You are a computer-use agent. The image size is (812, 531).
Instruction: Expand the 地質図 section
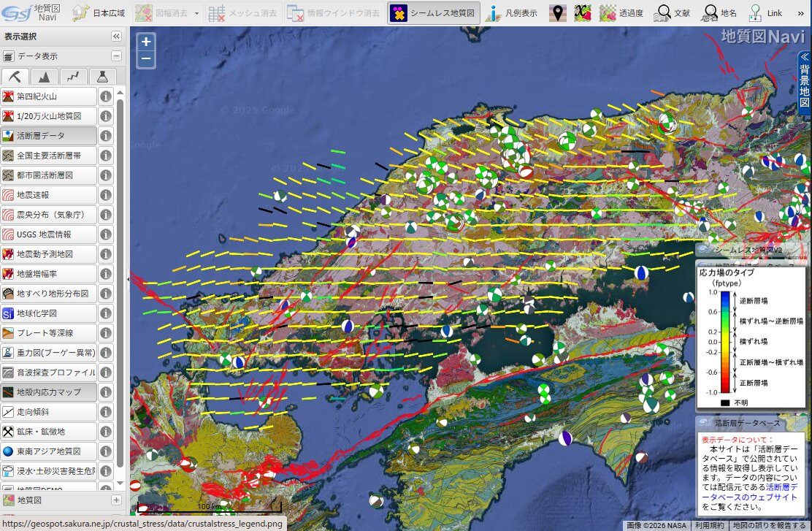(116, 500)
